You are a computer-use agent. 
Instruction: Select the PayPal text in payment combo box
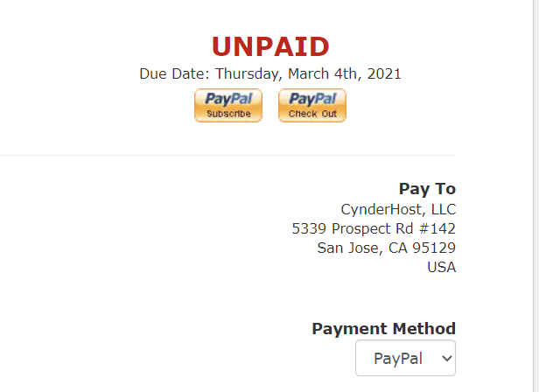pyautogui.click(x=398, y=359)
